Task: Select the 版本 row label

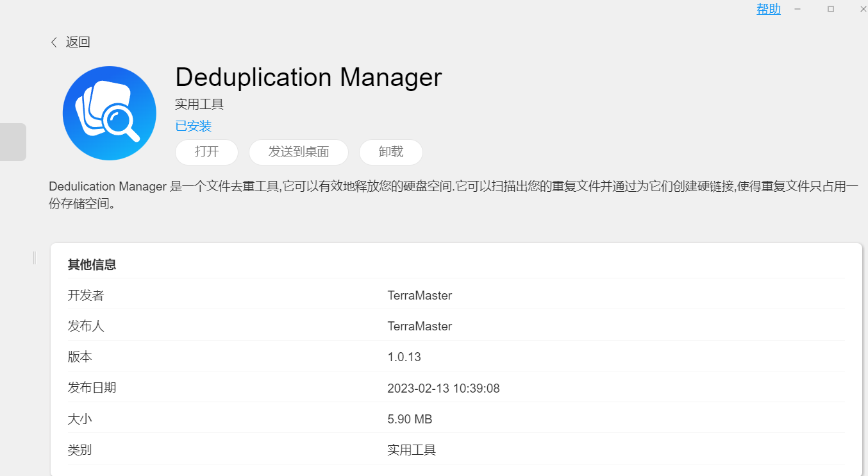Action: point(80,357)
